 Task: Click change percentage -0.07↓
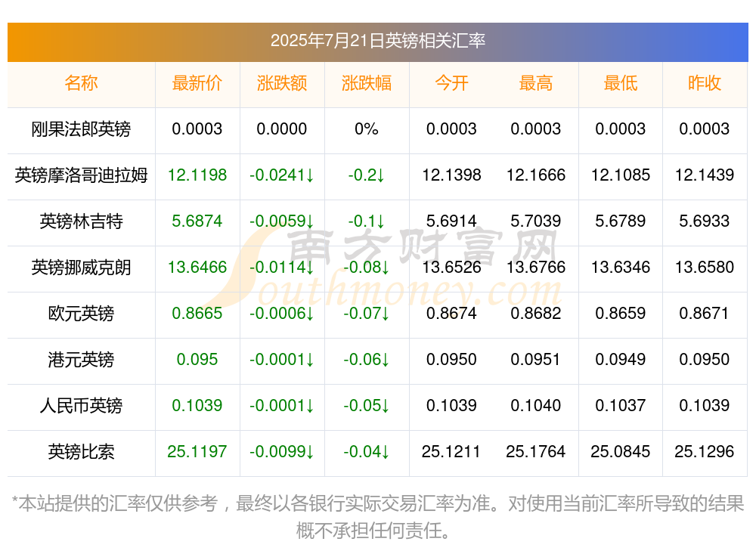(x=367, y=314)
